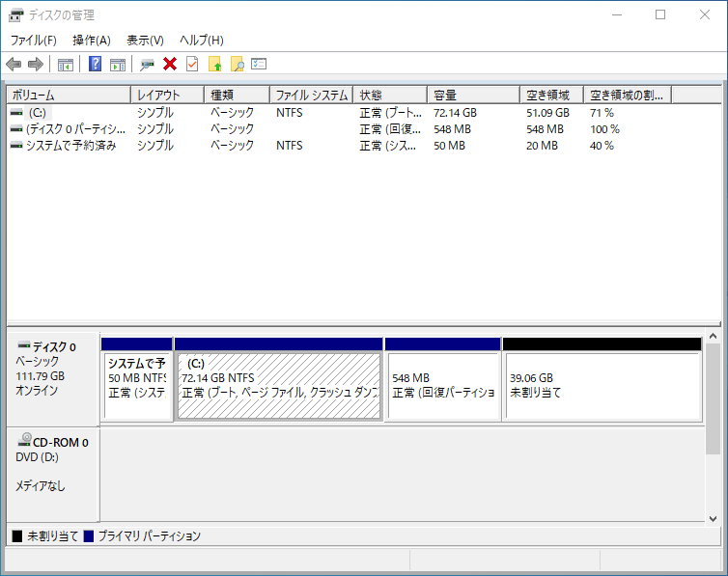Click the 51.09 GB free space cell

(547, 113)
